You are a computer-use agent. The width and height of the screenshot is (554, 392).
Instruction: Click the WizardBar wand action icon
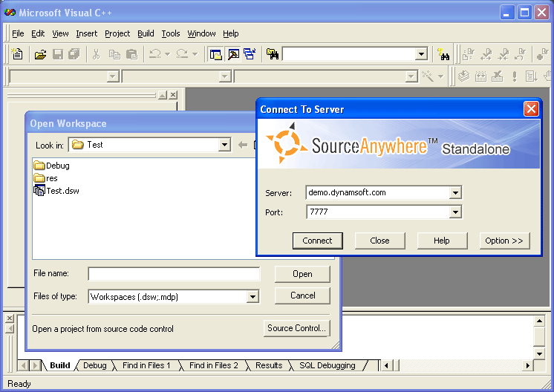(428, 76)
